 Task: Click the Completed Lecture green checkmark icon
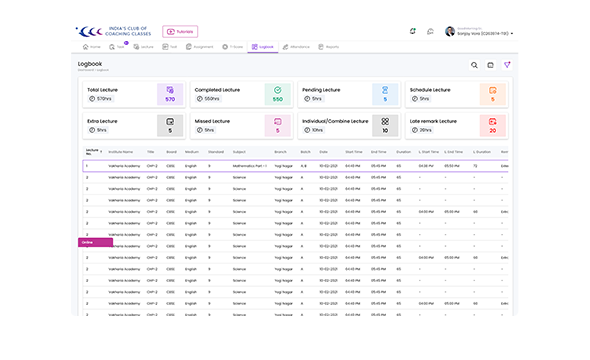pos(277,90)
